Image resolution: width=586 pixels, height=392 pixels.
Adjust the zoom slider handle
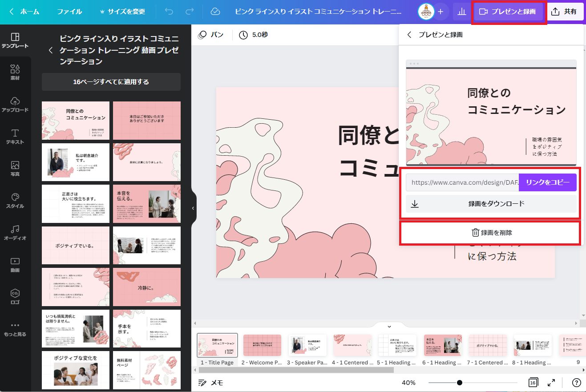[x=460, y=383]
